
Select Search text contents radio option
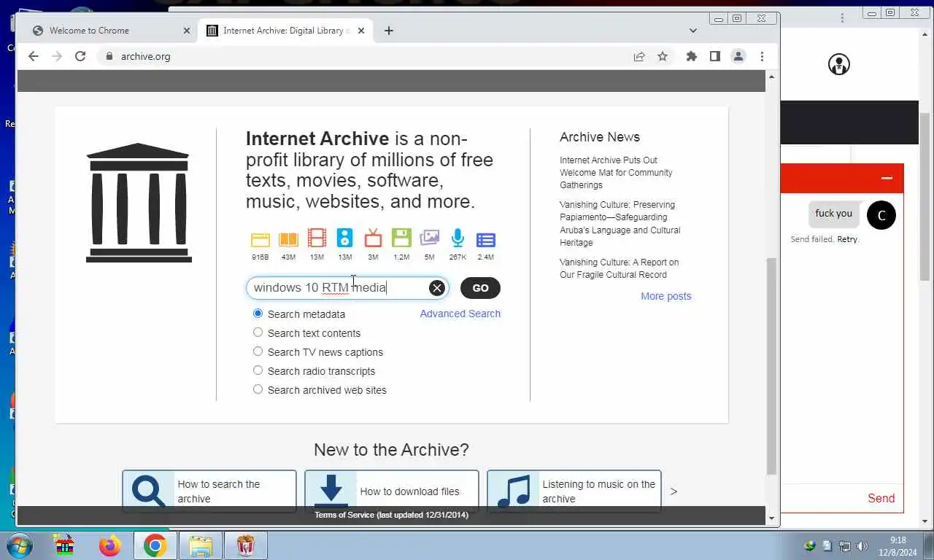click(x=258, y=332)
